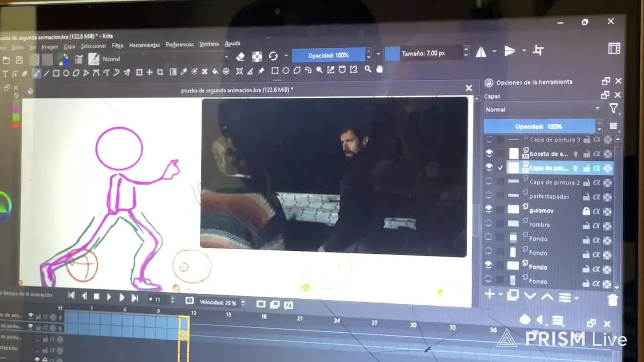Select the rectangle shape tool
644x362 pixels.
(x=56, y=73)
